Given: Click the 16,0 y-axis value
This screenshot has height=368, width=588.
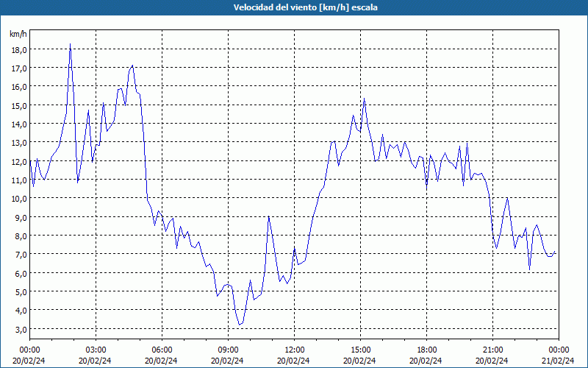Looking at the screenshot, I should (18, 87).
